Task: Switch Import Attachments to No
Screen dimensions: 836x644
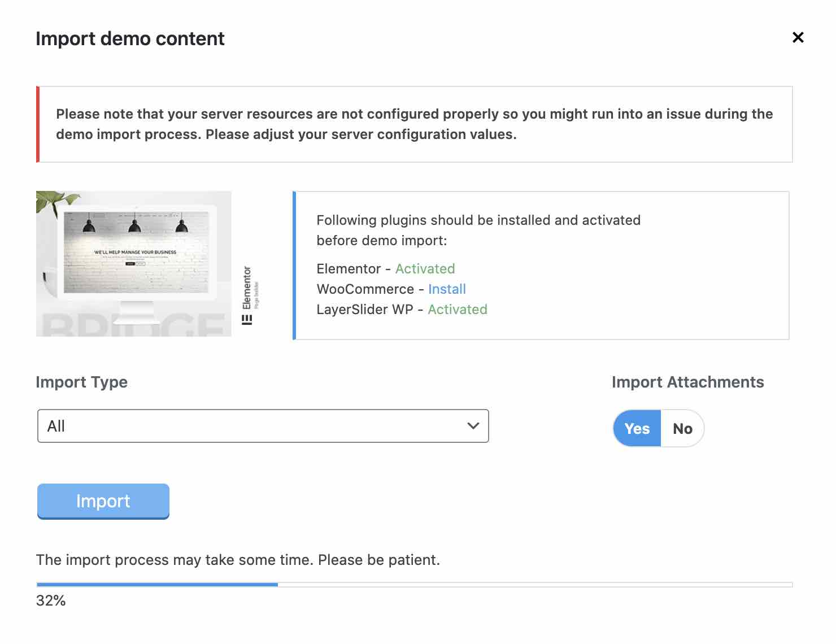Action: [682, 429]
